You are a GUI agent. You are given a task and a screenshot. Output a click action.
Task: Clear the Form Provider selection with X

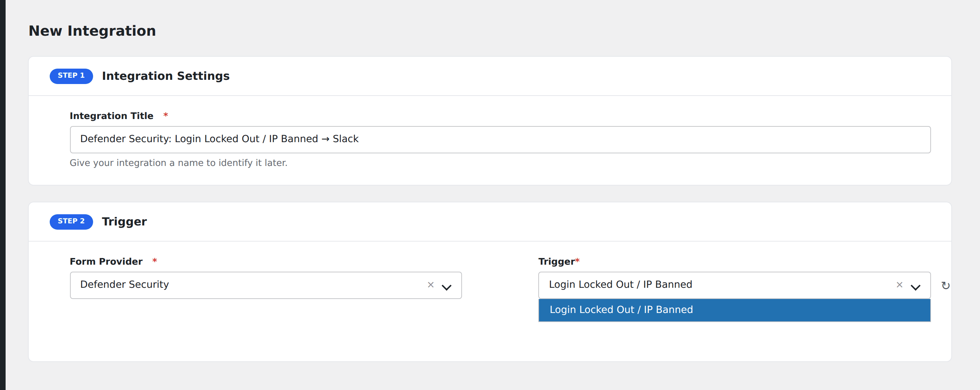[430, 285]
